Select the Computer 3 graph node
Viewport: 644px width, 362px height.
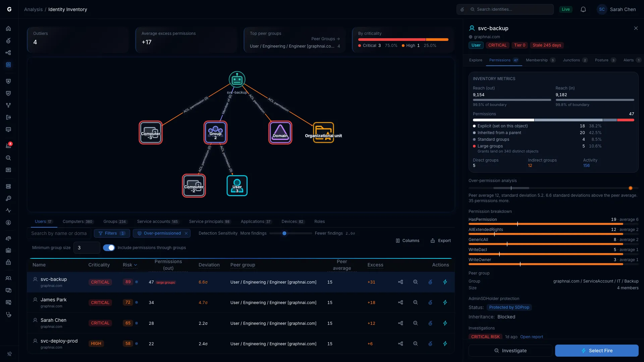tap(151, 133)
